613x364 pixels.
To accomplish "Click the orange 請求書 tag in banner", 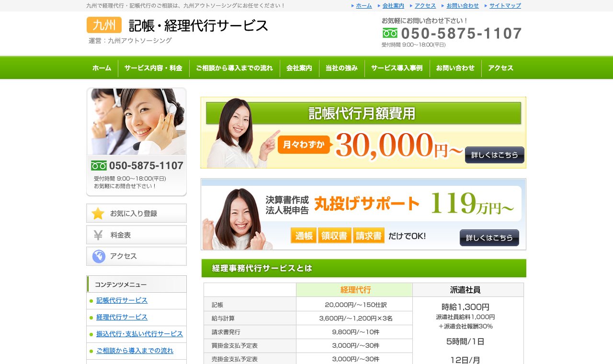I will click(x=369, y=236).
